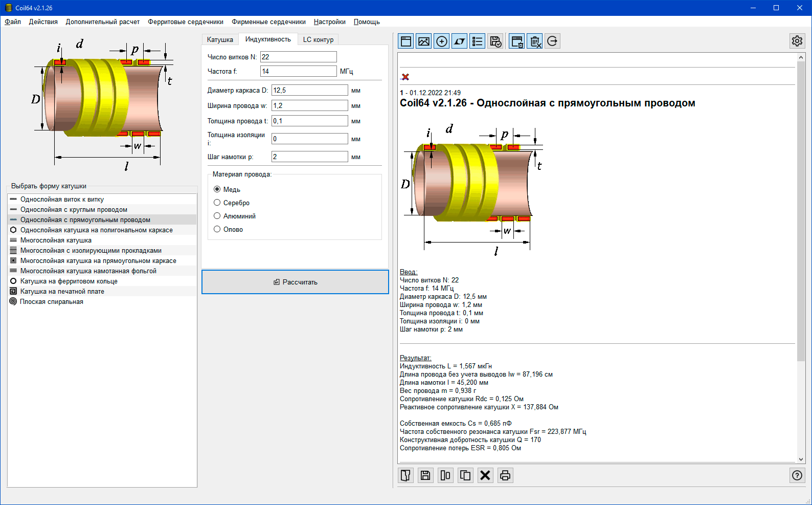
Task: Select Многослойная катушка намотанная фольгой
Action: pyautogui.click(x=102, y=271)
